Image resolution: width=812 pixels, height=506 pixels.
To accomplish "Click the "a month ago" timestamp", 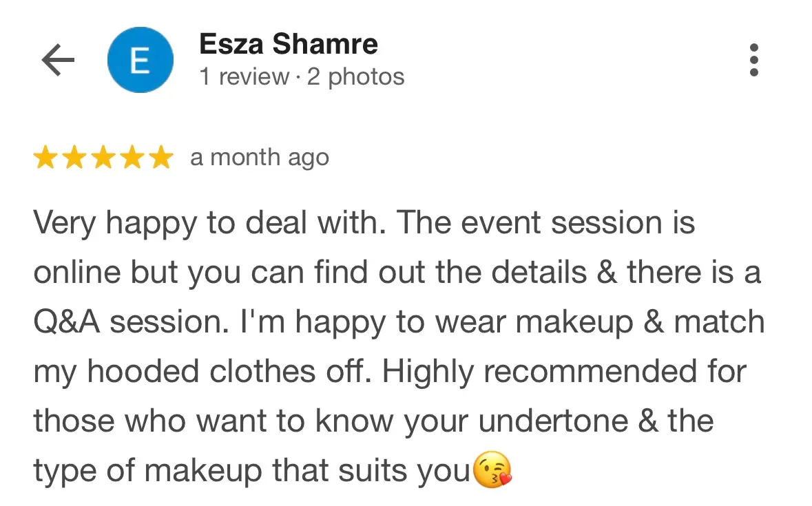I will pyautogui.click(x=260, y=158).
